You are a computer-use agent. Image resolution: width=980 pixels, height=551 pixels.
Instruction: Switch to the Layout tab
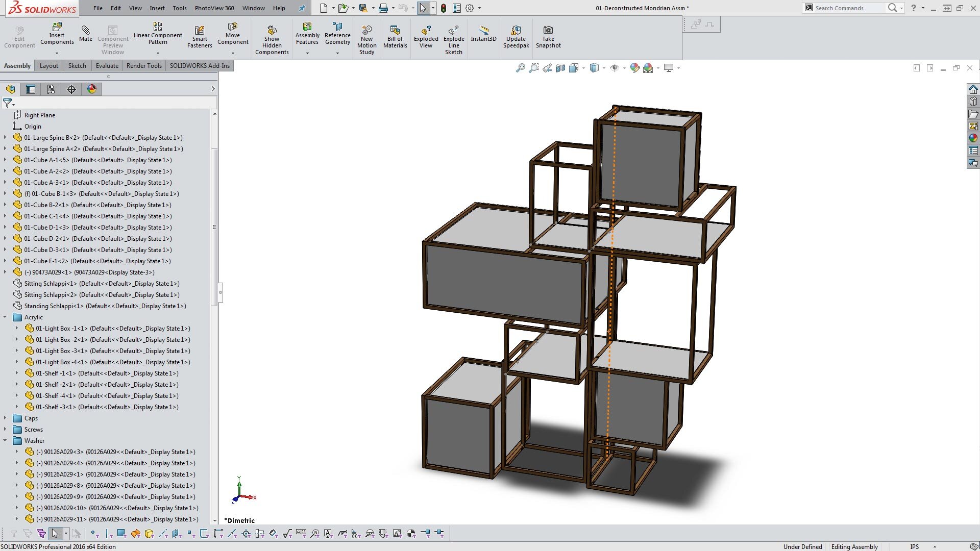click(49, 66)
